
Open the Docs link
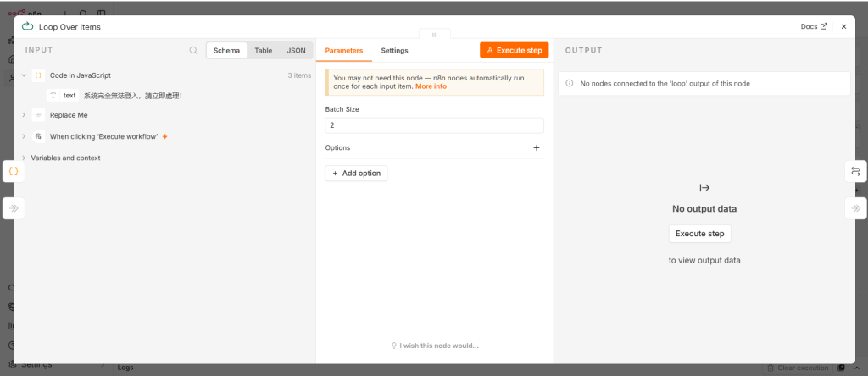tap(814, 26)
